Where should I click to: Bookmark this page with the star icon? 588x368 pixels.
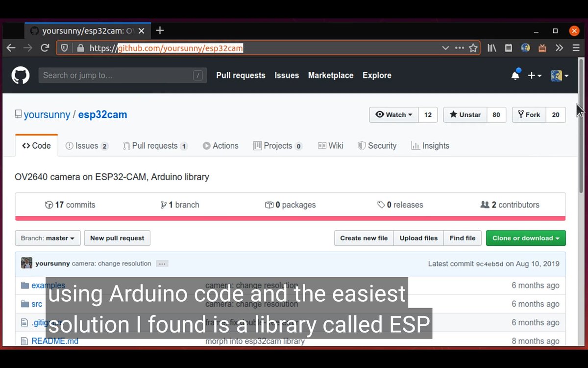pos(473,48)
